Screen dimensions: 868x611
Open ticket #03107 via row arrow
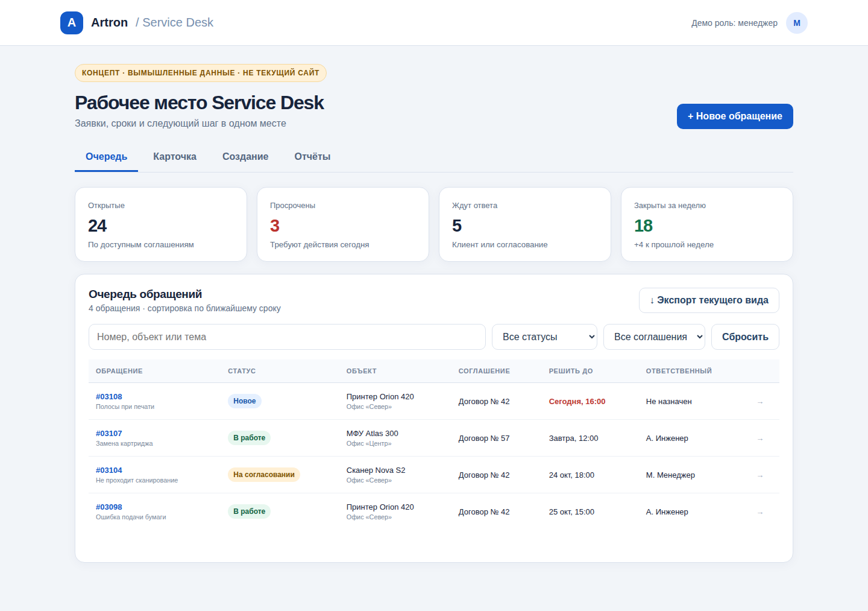tap(760, 438)
